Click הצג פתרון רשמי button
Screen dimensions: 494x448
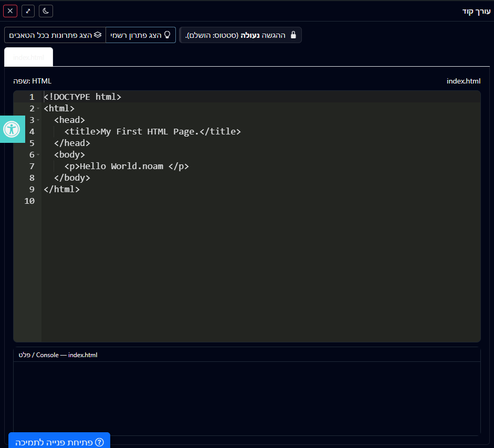click(141, 35)
